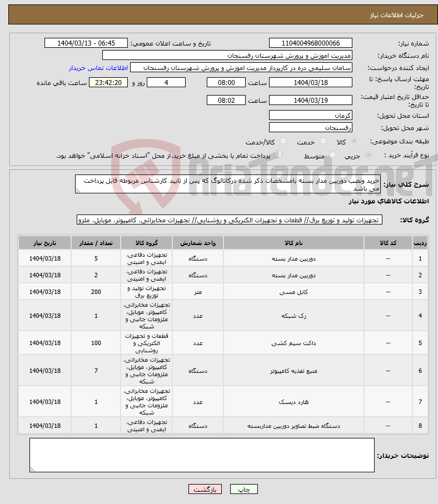The width and height of the screenshot is (438, 504).
Task: Click the شماره نیاز field 1104004968000066
Action: point(310,43)
